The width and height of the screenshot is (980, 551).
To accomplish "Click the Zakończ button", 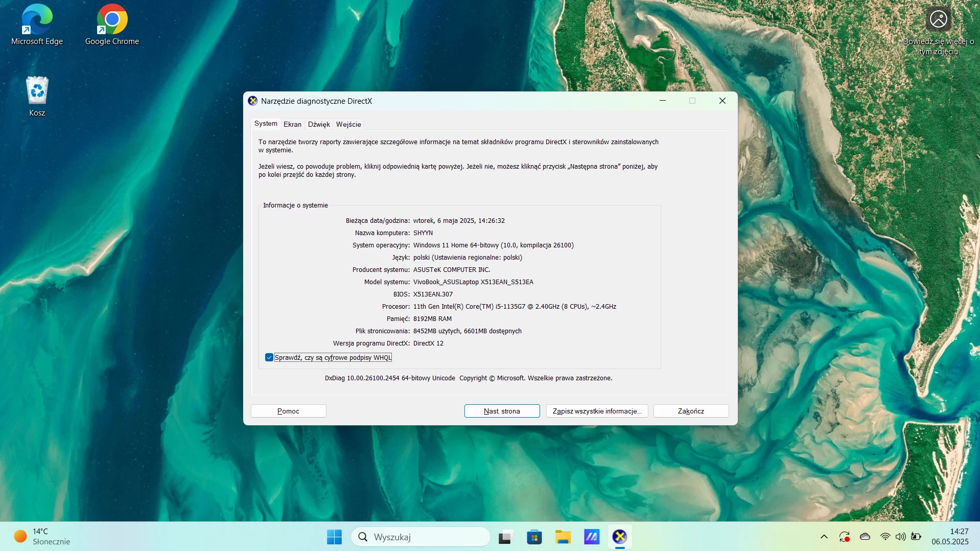I will point(691,411).
